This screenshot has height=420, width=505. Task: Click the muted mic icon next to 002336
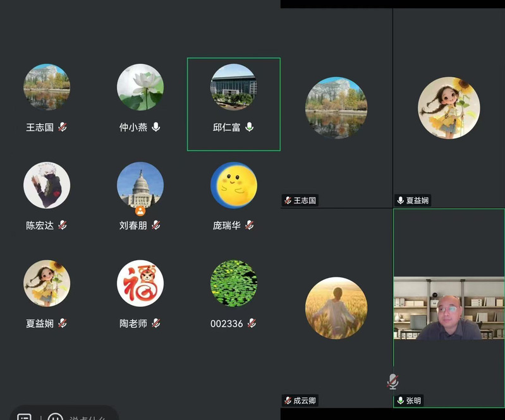252,323
